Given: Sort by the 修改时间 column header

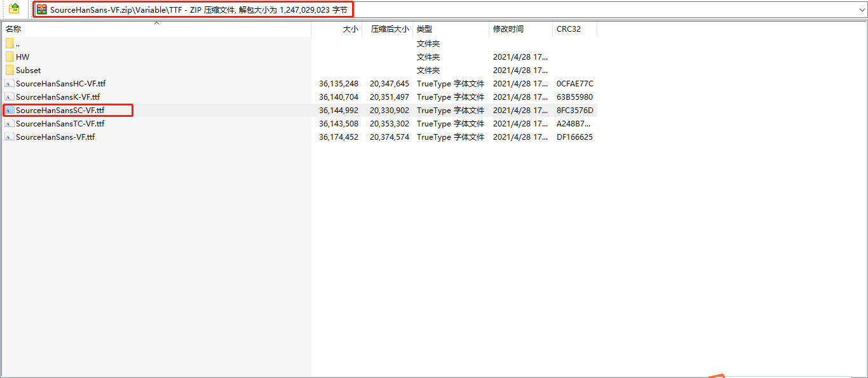Looking at the screenshot, I should (x=508, y=29).
